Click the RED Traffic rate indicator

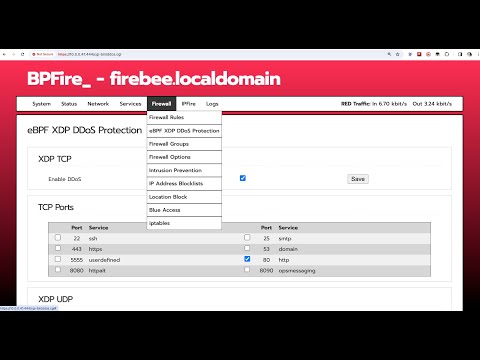pyautogui.click(x=396, y=104)
